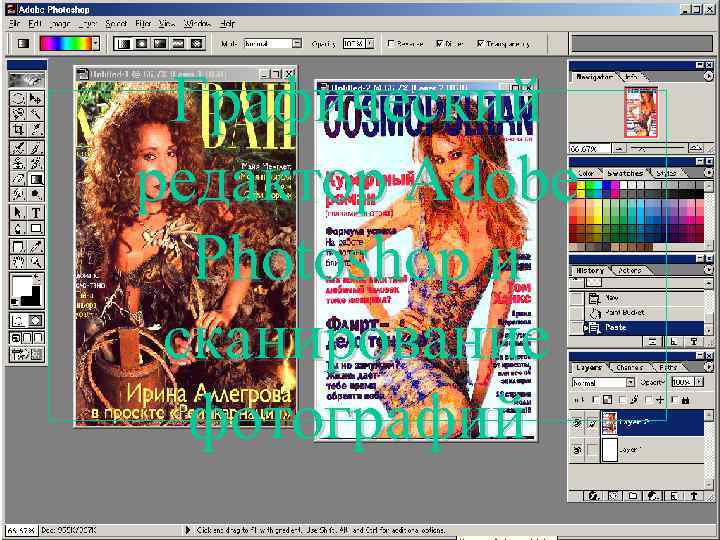Toggle Lock image pixels checkbox in Layers
This screenshot has height=540, width=720.
pos(622,400)
